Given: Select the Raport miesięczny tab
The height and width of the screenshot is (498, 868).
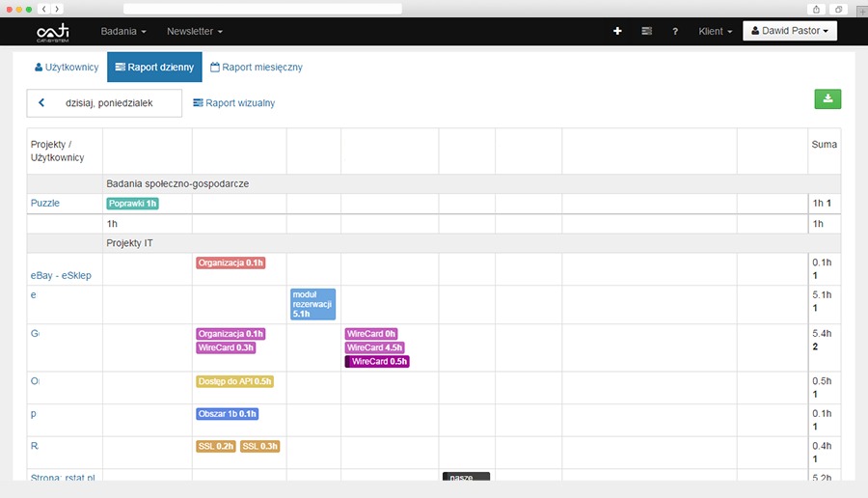Looking at the screenshot, I should pyautogui.click(x=257, y=68).
